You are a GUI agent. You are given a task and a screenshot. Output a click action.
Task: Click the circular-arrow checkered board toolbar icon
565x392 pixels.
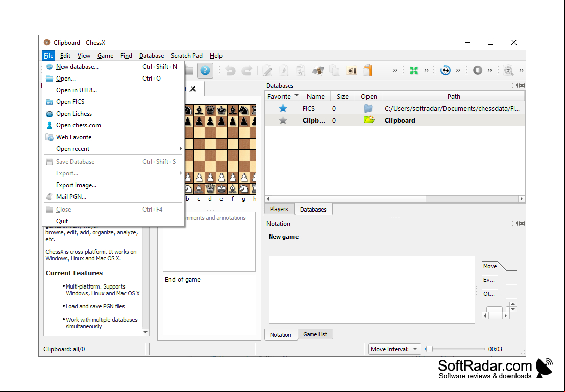point(446,70)
